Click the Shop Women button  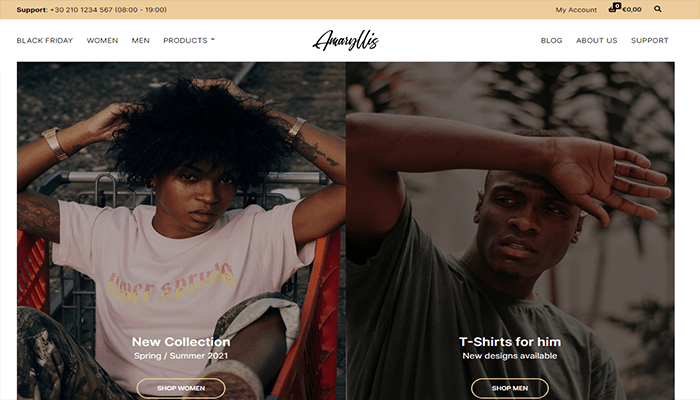(181, 388)
